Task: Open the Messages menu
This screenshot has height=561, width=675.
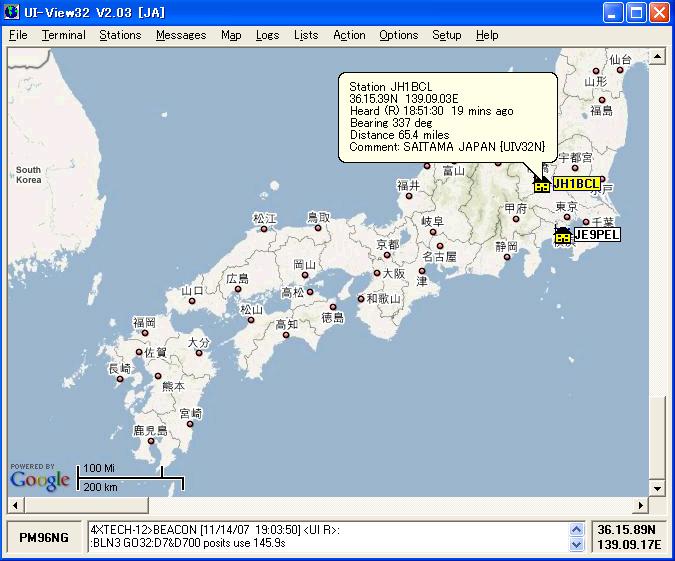Action: 181,35
